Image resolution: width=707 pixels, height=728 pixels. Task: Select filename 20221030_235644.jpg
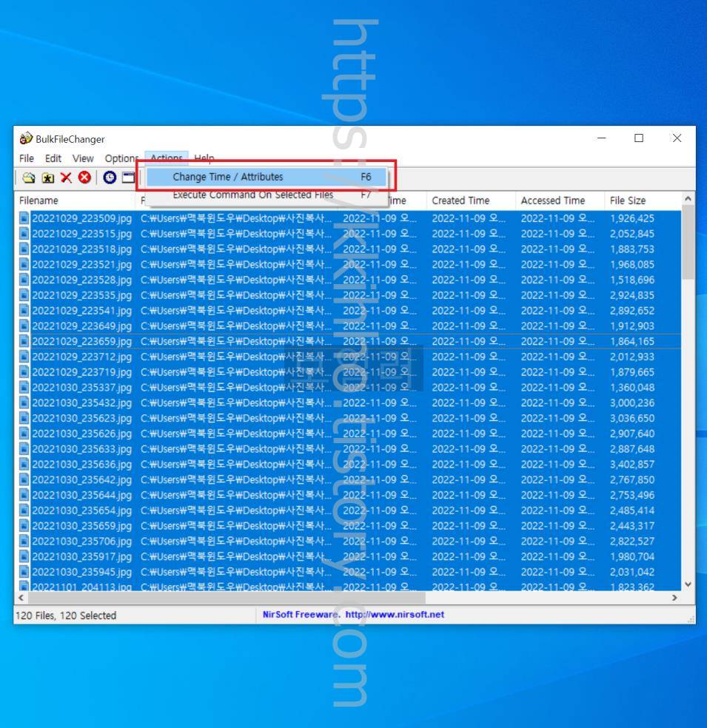(81, 495)
